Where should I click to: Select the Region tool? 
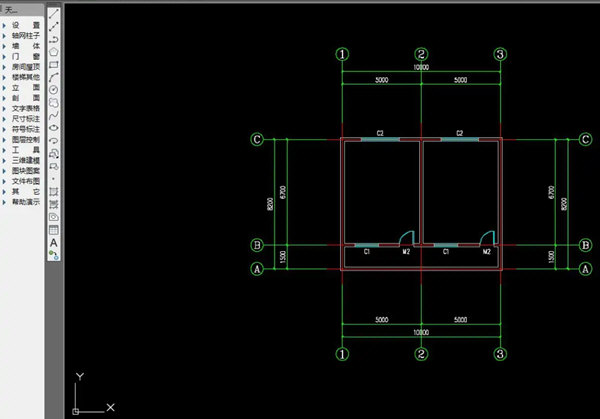point(54,217)
